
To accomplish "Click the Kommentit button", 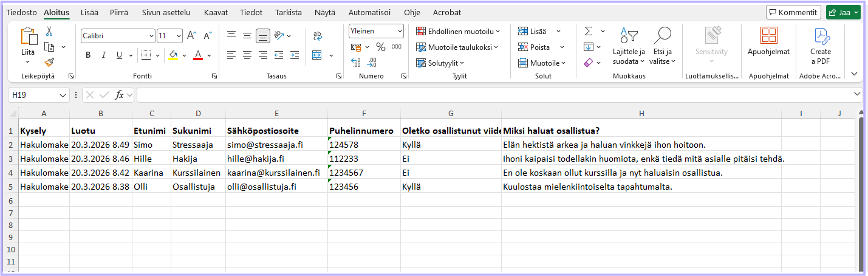I will [793, 12].
